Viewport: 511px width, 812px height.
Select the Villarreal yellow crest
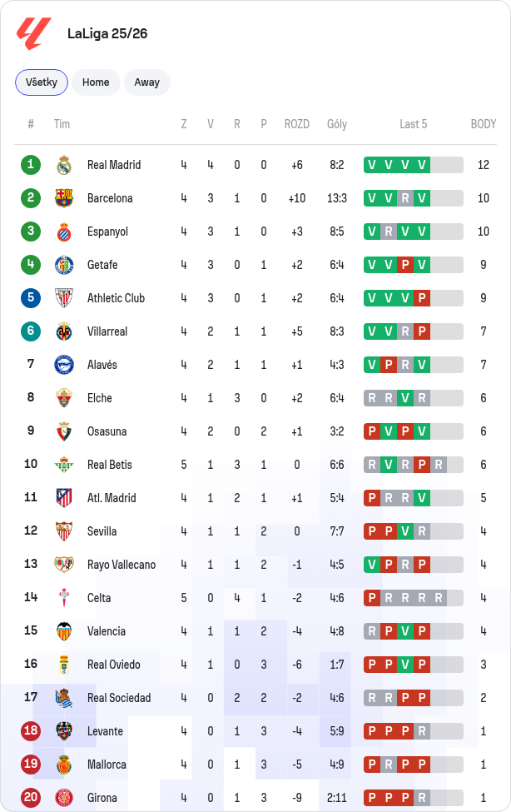pos(64,331)
